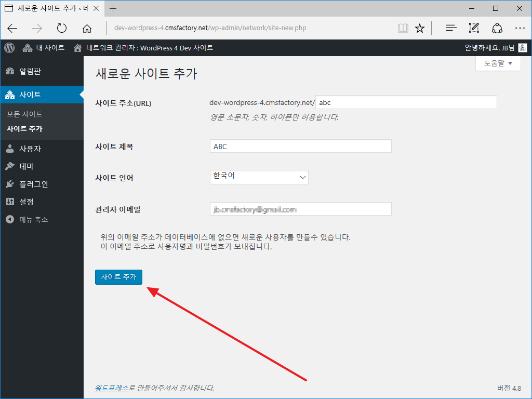Minimize the browser window
532x399 pixels.
(x=472, y=8)
